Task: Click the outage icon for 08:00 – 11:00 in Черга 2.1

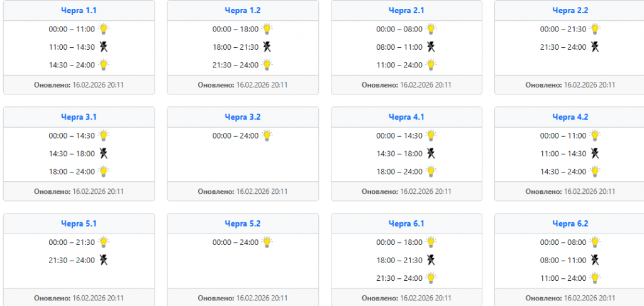Action: pos(431,47)
